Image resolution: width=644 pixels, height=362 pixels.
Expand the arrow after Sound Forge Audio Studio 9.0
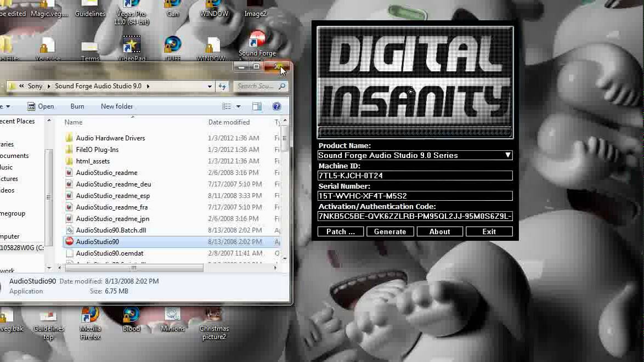pos(148,86)
